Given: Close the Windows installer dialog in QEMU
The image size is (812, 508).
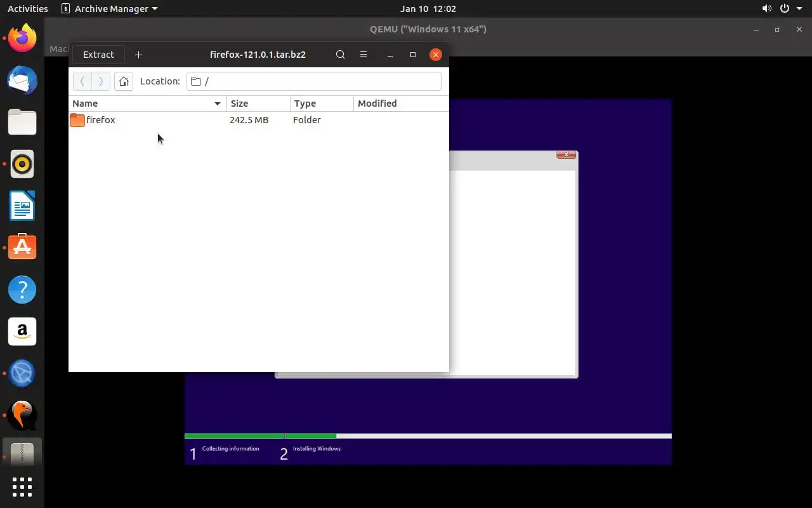Looking at the screenshot, I should [x=566, y=155].
